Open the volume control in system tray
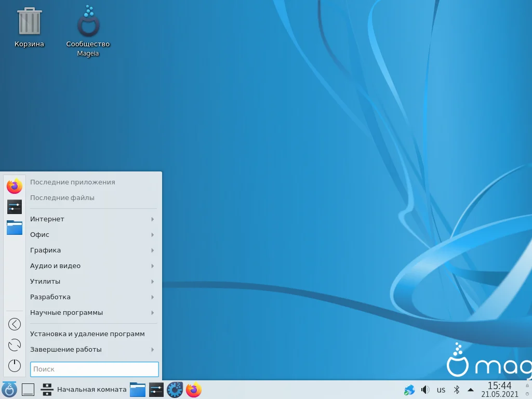The height and width of the screenshot is (399, 532). [425, 390]
